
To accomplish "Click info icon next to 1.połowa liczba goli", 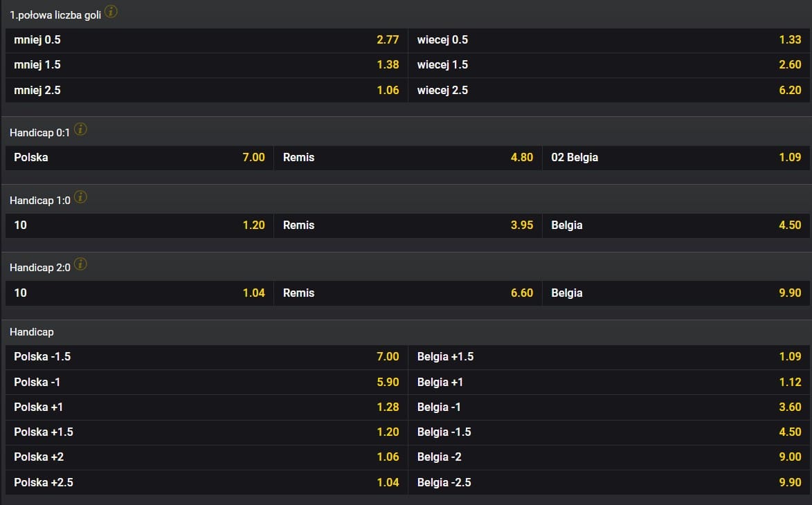I will [x=111, y=12].
